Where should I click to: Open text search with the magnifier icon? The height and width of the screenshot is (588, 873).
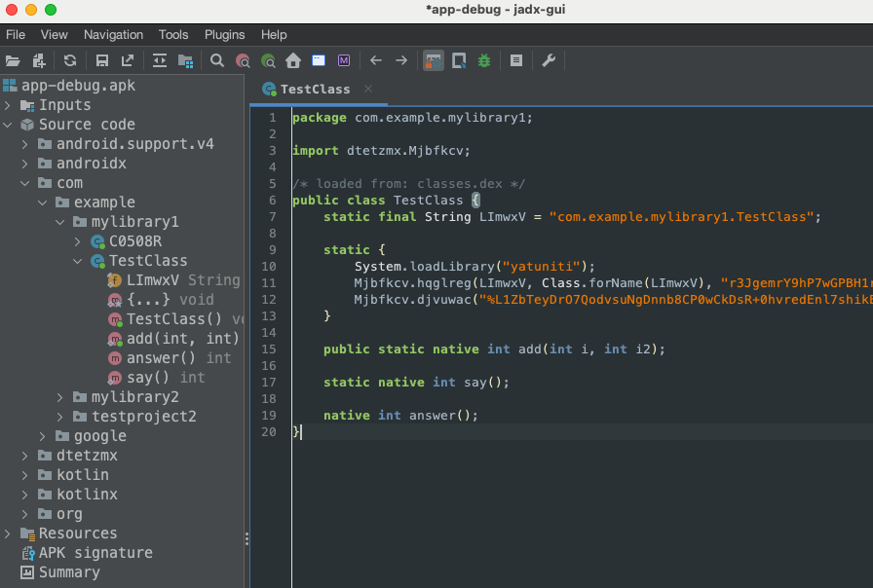217,60
